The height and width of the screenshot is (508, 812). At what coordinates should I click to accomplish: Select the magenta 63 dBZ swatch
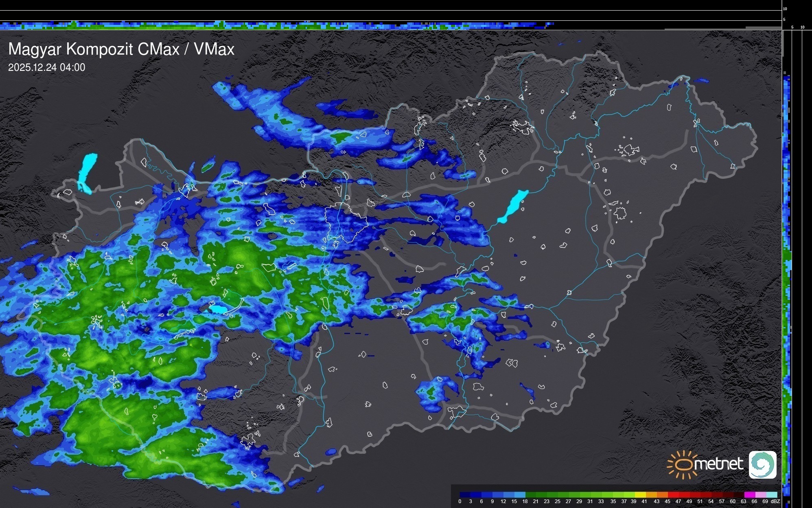click(x=749, y=495)
